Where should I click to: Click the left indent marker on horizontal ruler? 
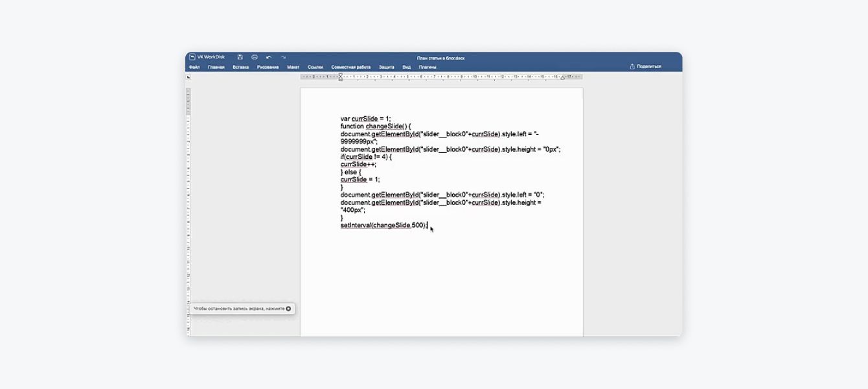point(341,77)
